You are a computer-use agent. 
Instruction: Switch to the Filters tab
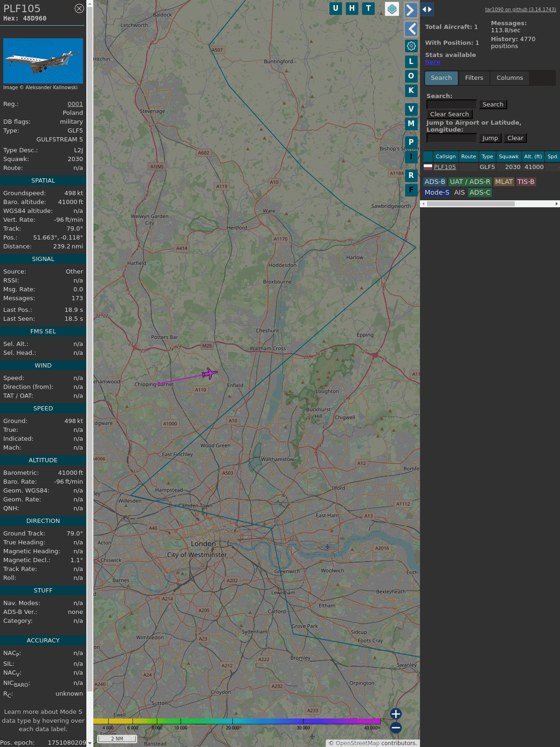tap(474, 78)
